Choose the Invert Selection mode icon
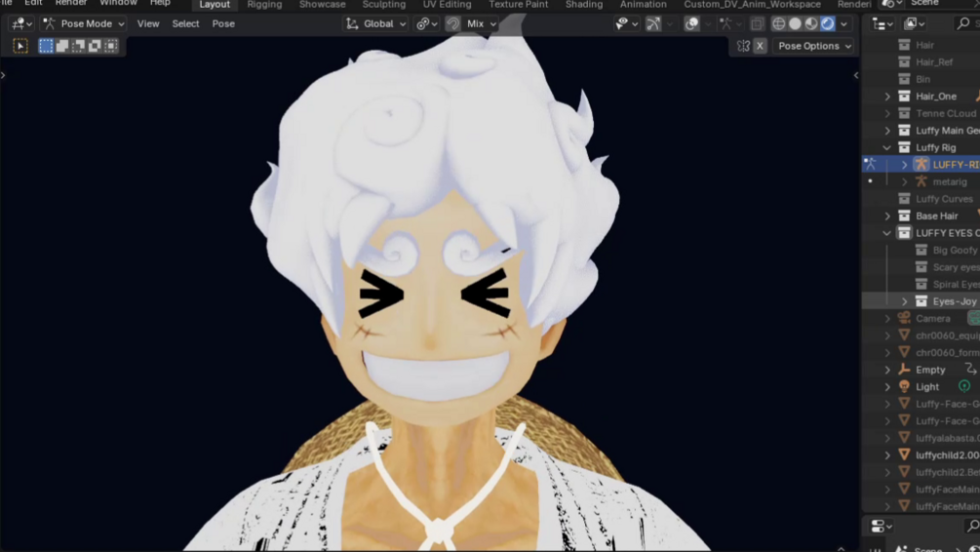Screen dimensions: 980x552 pos(95,46)
